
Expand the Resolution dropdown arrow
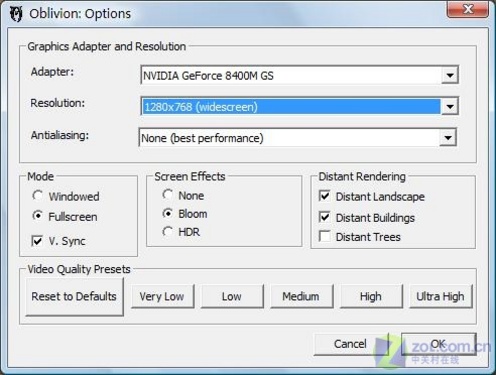(450, 107)
